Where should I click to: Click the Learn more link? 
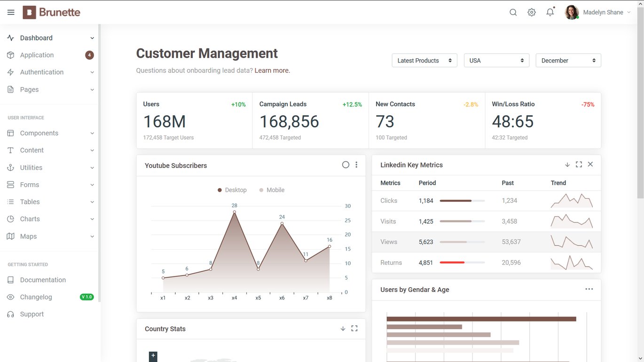(x=273, y=71)
